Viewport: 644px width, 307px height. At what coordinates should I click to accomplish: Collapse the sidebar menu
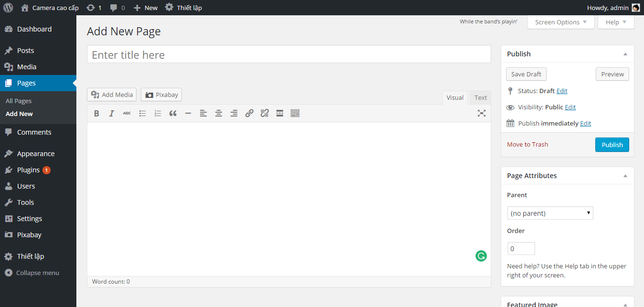(x=32, y=273)
